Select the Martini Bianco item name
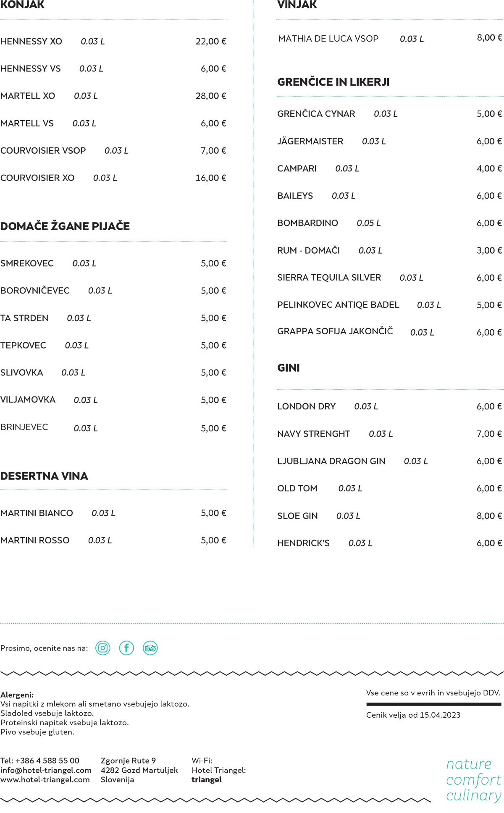The width and height of the screenshot is (504, 813). 37,513
